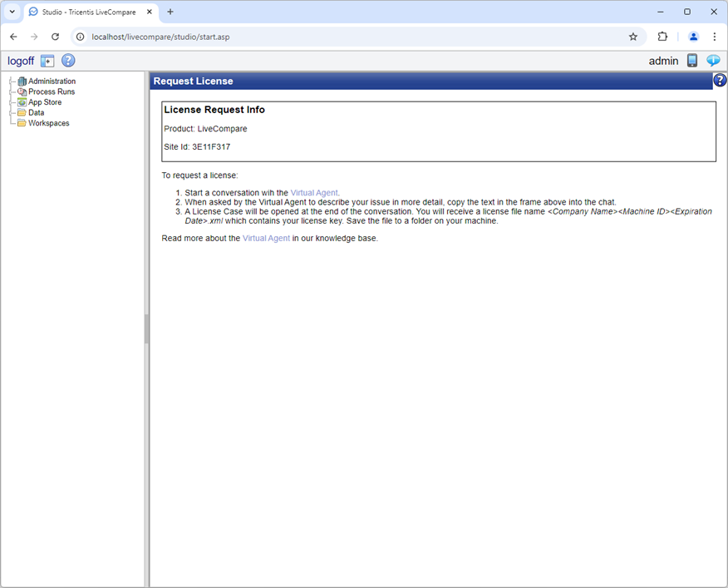Click the mobile device icon near admin

pos(691,60)
